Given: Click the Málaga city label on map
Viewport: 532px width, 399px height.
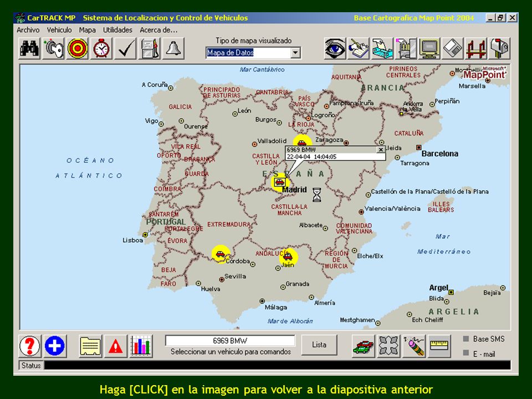Looking at the screenshot, I should 276,308.
